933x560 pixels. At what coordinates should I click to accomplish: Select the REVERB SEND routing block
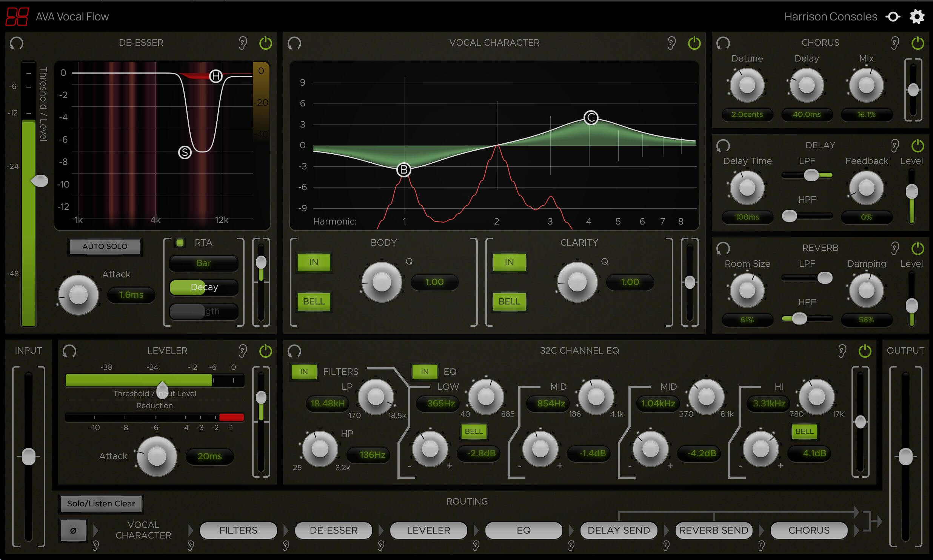[714, 530]
